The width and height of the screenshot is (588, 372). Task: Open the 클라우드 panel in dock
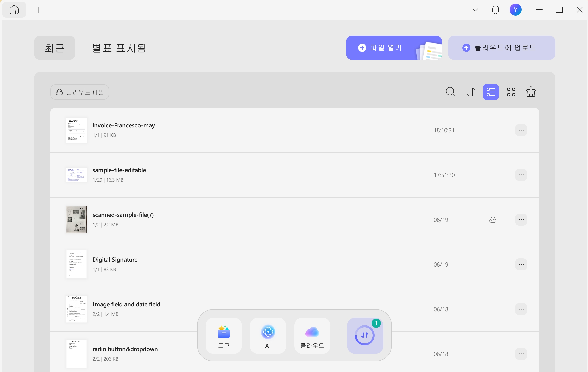click(x=312, y=336)
